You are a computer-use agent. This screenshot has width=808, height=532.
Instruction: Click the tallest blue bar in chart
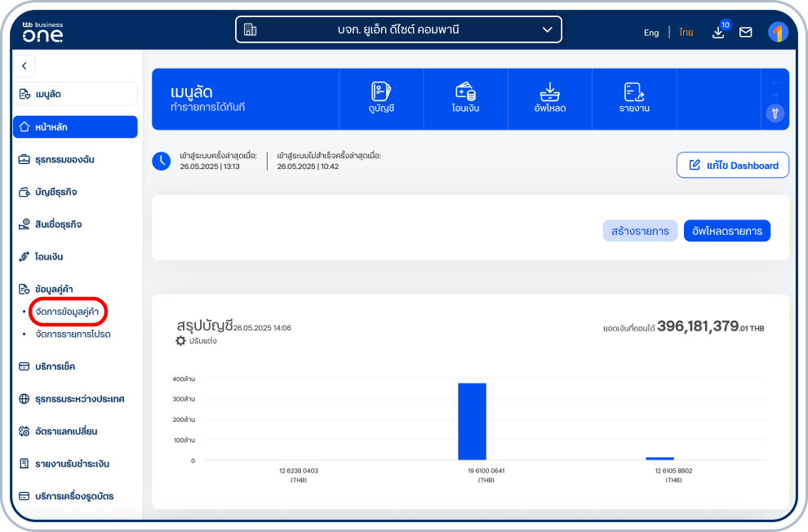point(472,421)
